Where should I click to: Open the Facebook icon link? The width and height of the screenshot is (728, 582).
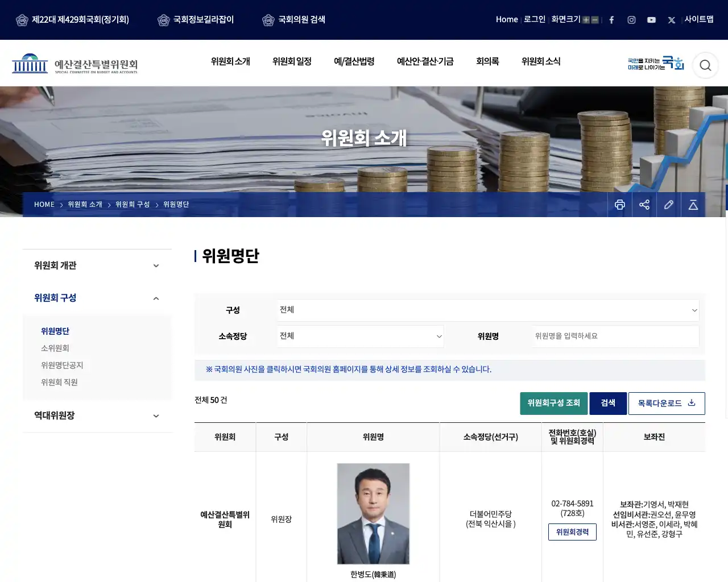pyautogui.click(x=611, y=20)
